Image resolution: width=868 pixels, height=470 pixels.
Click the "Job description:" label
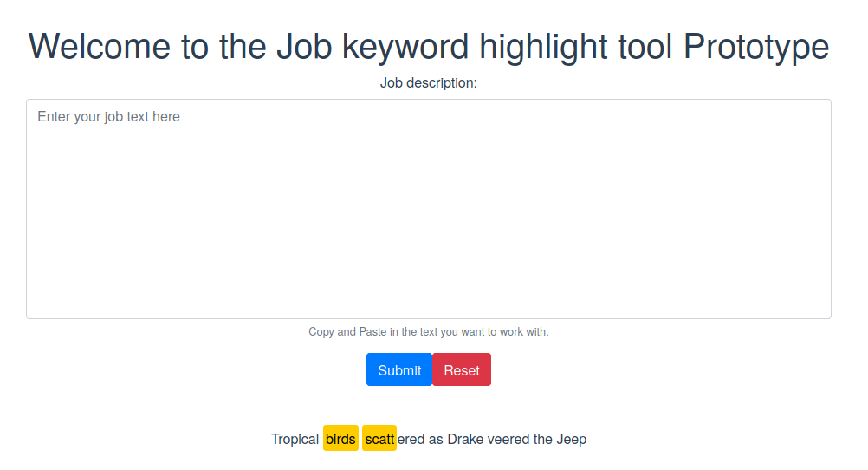click(428, 83)
